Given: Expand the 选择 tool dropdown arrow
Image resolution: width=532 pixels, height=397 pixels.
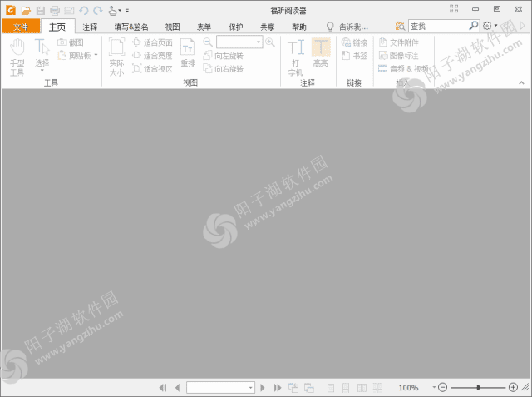Looking at the screenshot, I should coord(42,70).
